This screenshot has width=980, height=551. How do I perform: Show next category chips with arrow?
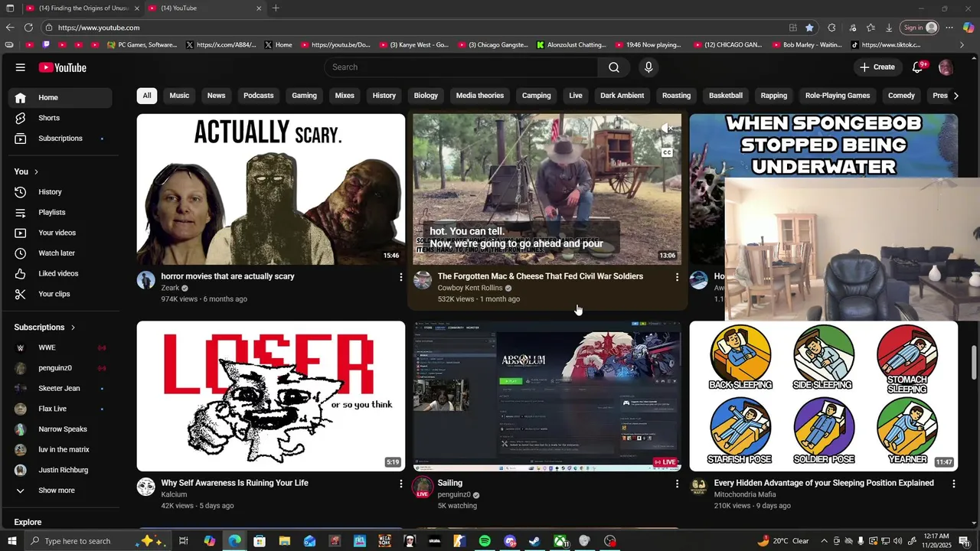tap(955, 96)
